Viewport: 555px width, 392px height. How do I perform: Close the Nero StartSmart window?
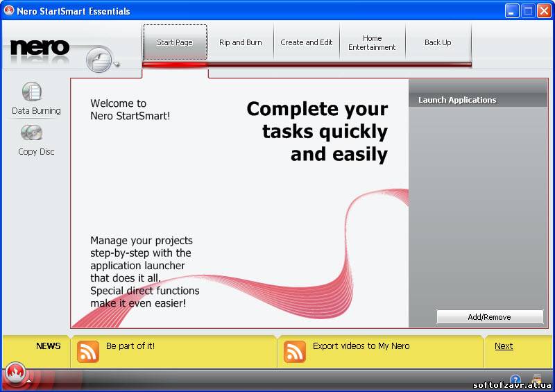point(544,10)
